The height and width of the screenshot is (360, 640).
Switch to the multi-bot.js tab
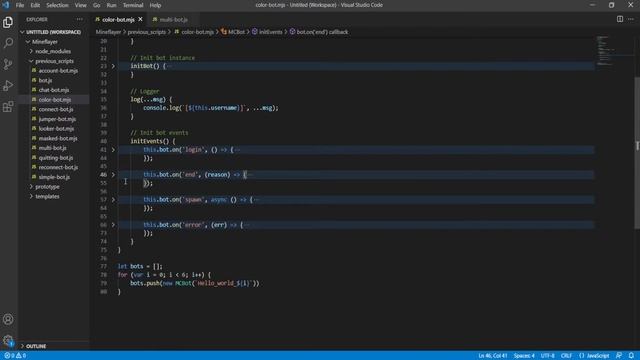click(173, 19)
